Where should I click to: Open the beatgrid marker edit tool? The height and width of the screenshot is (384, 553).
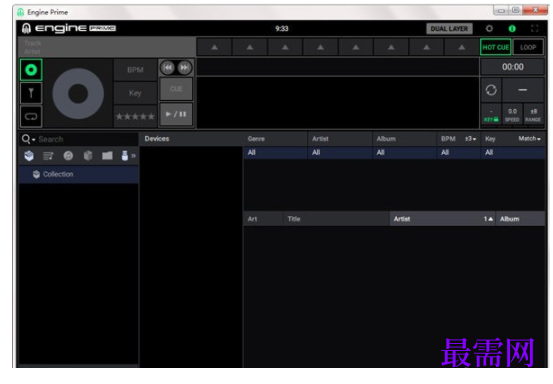pos(31,93)
